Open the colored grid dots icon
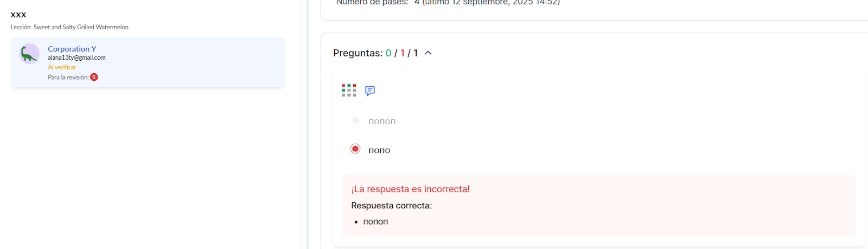The height and width of the screenshot is (249, 868). [x=349, y=91]
